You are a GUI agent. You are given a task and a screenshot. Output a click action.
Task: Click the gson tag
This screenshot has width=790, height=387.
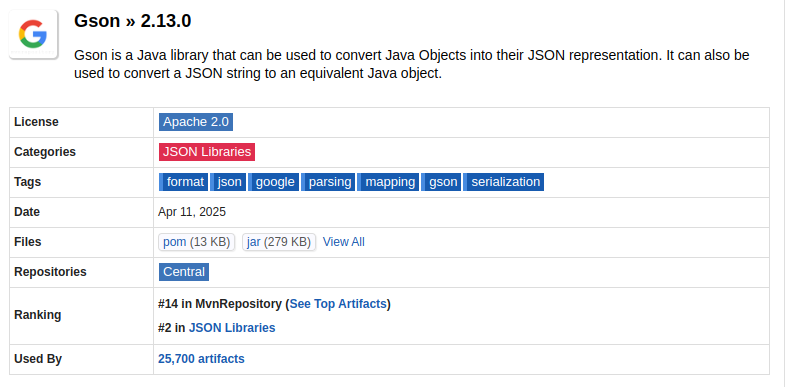[442, 182]
